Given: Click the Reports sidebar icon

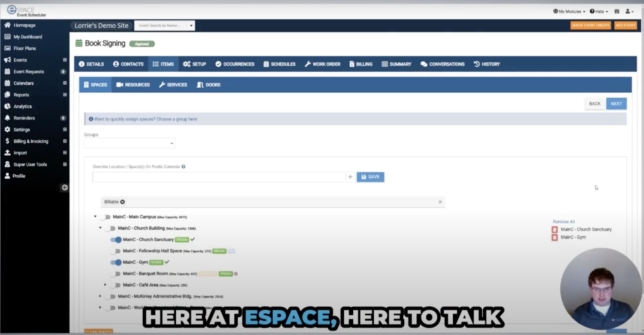Looking at the screenshot, I should pos(7,95).
